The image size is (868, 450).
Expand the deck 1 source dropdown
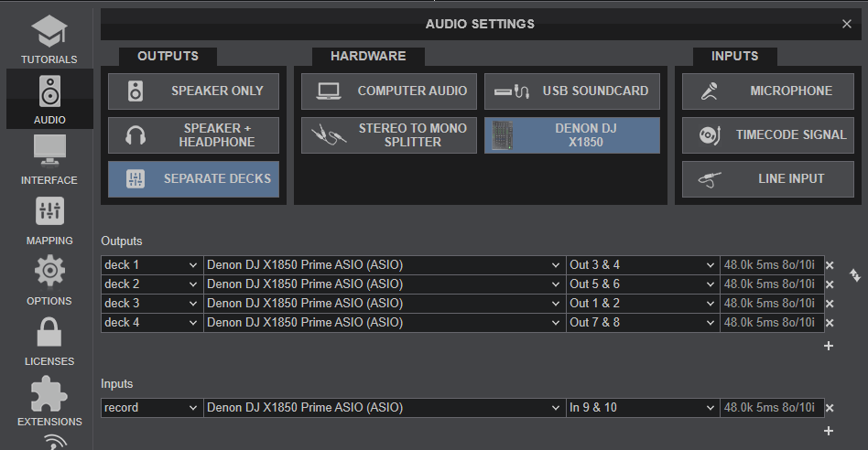tap(151, 265)
